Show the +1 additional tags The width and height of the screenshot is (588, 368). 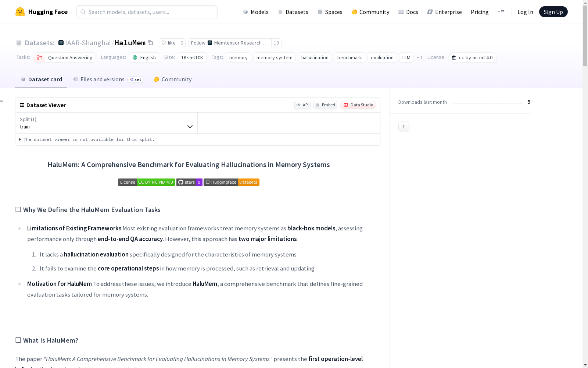(420, 57)
